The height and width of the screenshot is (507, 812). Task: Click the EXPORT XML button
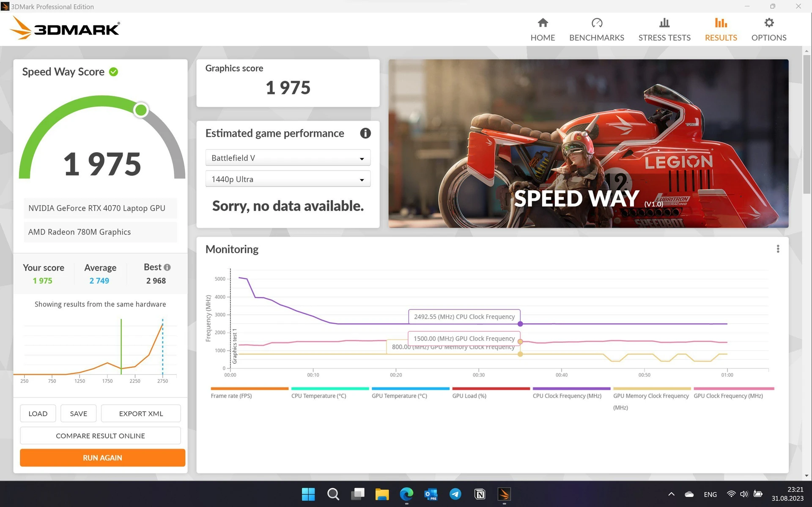pos(141,414)
